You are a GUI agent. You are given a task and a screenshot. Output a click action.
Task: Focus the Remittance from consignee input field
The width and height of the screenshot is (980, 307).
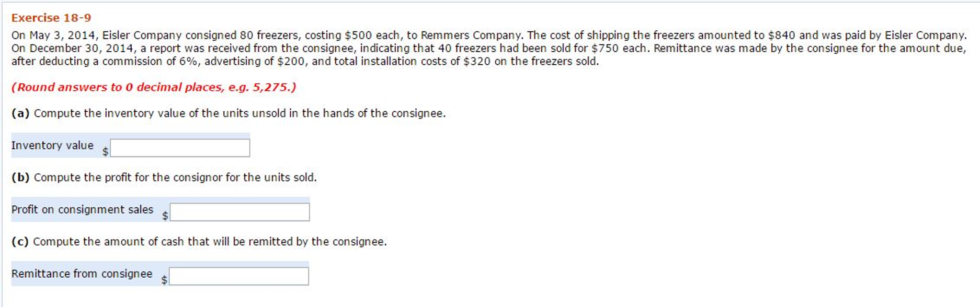pyautogui.click(x=239, y=276)
